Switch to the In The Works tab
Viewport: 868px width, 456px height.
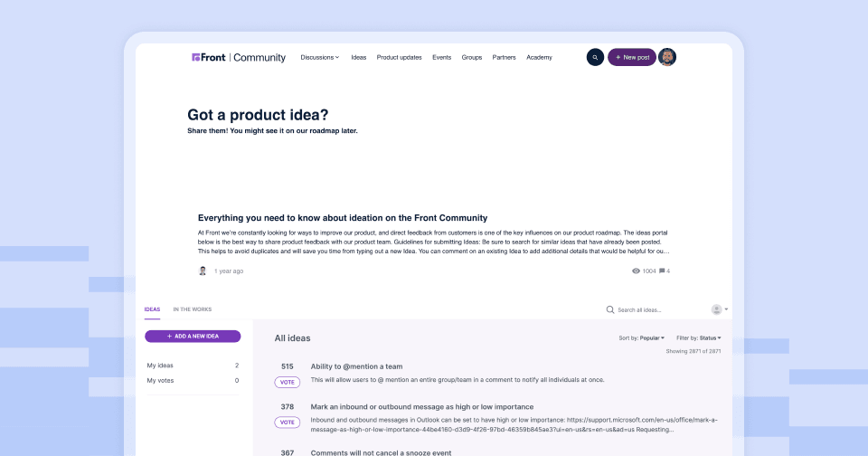[x=192, y=309]
